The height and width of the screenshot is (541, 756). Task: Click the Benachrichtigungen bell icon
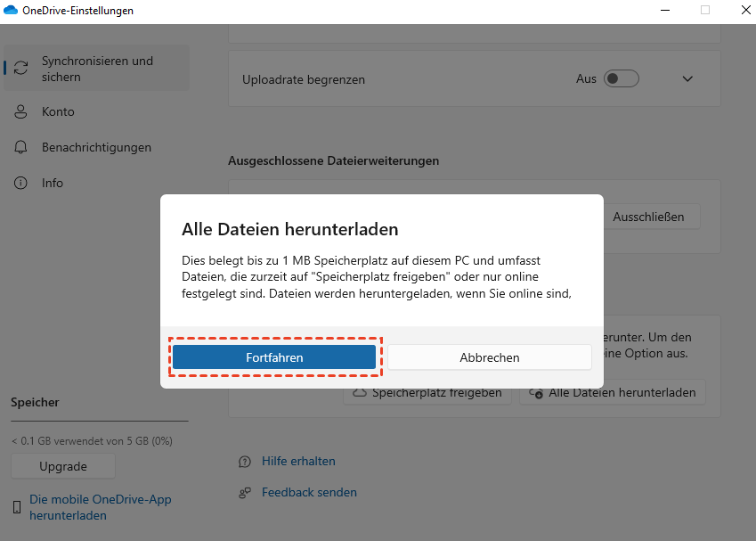20,147
